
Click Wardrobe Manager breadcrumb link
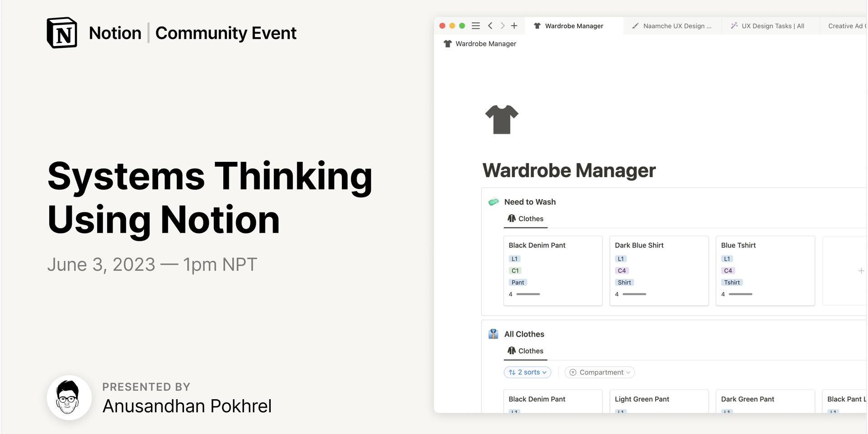[x=486, y=43]
